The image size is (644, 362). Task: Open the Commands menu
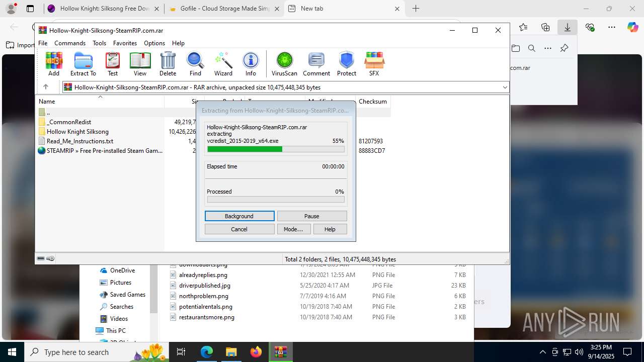pos(70,43)
